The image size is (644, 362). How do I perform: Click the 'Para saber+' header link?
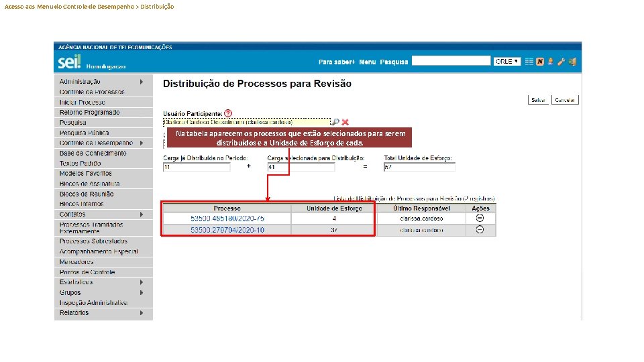click(x=336, y=62)
